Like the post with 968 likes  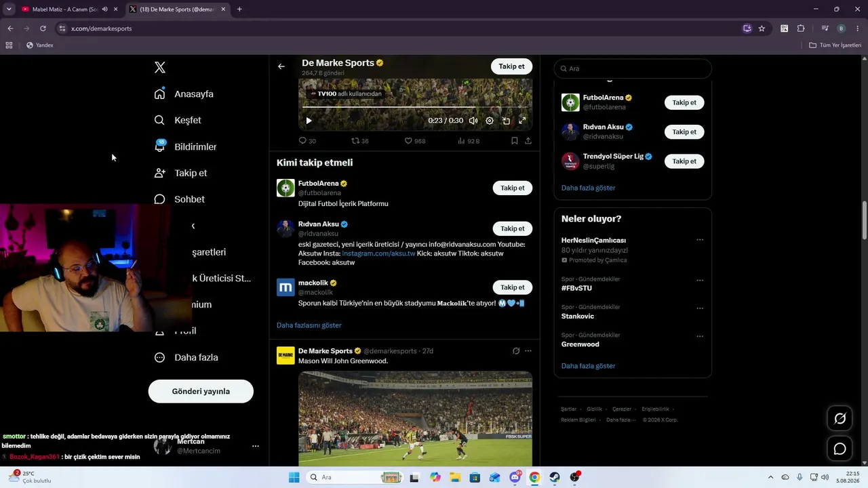[415, 141]
